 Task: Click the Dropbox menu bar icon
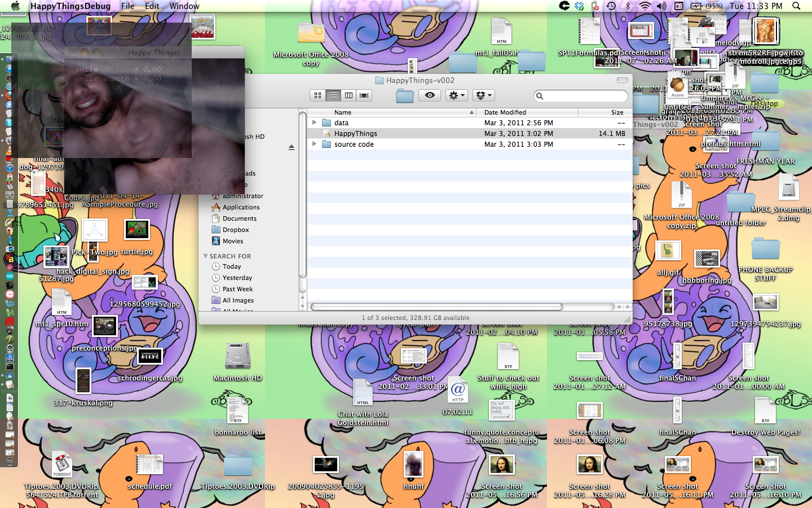(579, 6)
